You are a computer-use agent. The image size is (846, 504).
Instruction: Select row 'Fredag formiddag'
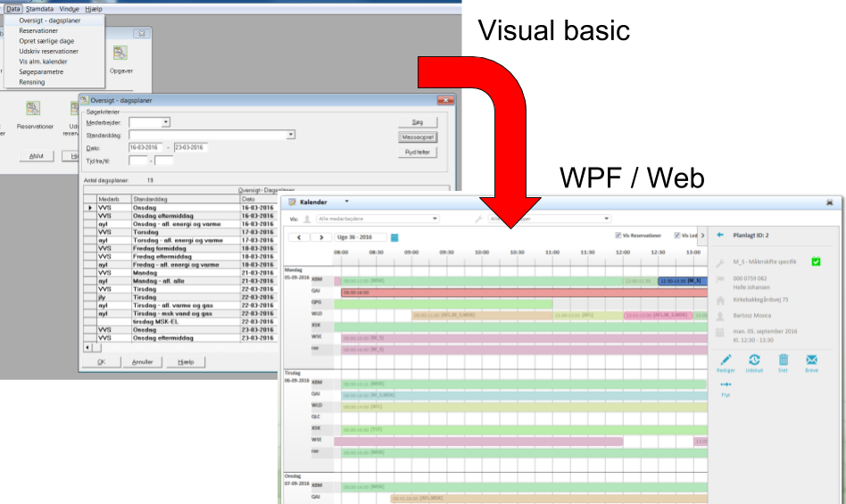click(x=181, y=249)
